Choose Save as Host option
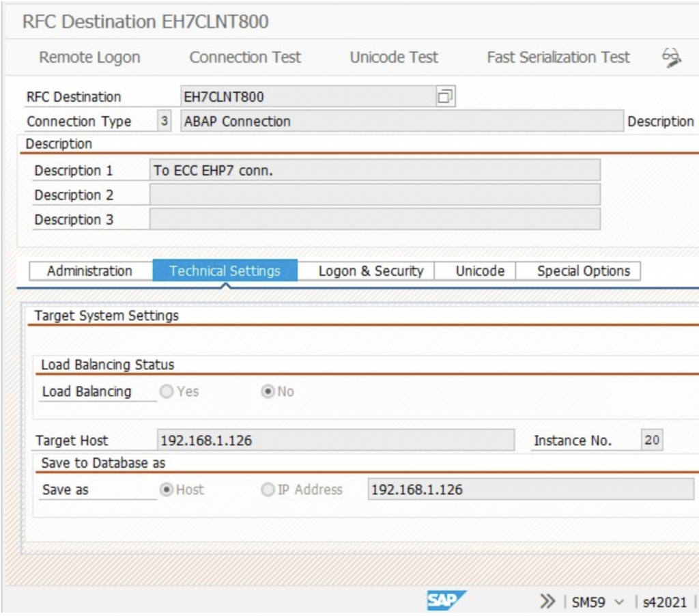The height and width of the screenshot is (616, 699). tap(166, 490)
